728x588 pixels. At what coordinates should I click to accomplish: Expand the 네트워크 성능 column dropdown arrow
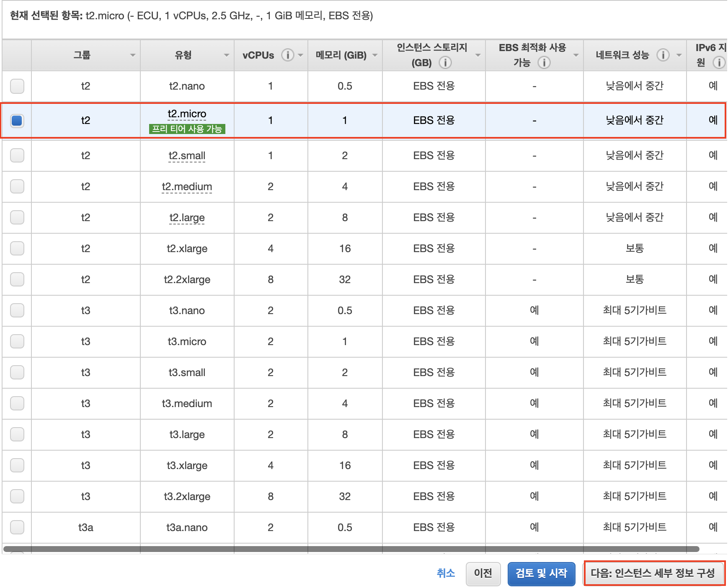pos(679,55)
